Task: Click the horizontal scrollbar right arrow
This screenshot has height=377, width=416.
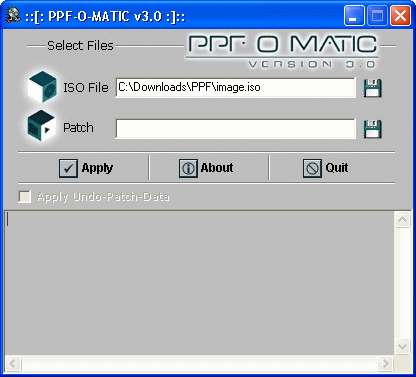Action: (386, 363)
